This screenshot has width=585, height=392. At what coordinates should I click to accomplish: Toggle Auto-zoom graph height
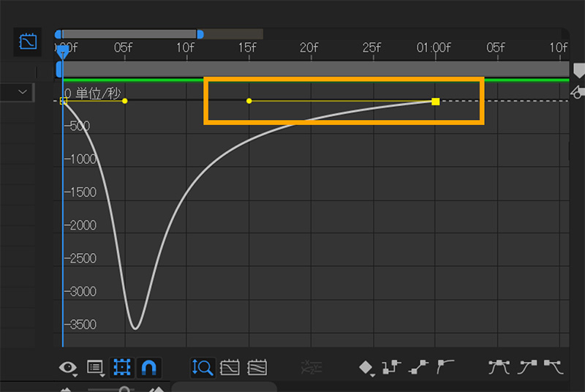[x=203, y=367]
